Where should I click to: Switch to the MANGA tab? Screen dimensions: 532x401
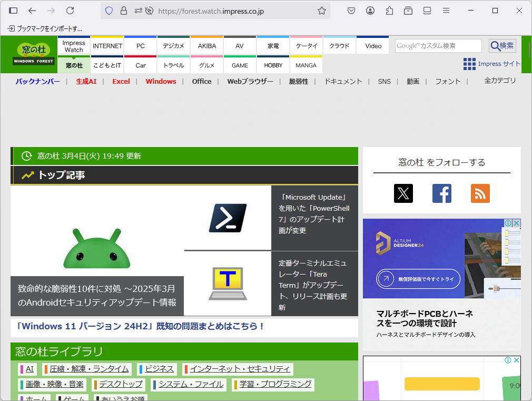306,65
